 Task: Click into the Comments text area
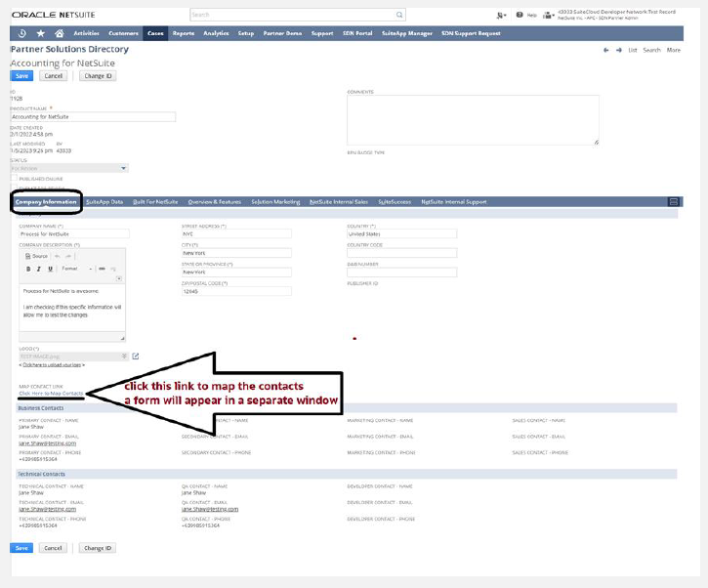point(473,120)
